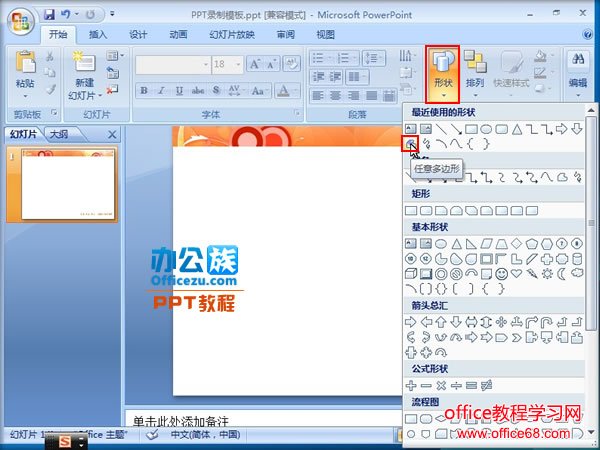This screenshot has height=450, width=600.
Task: Choose the Sun shape
Action: (x=547, y=274)
